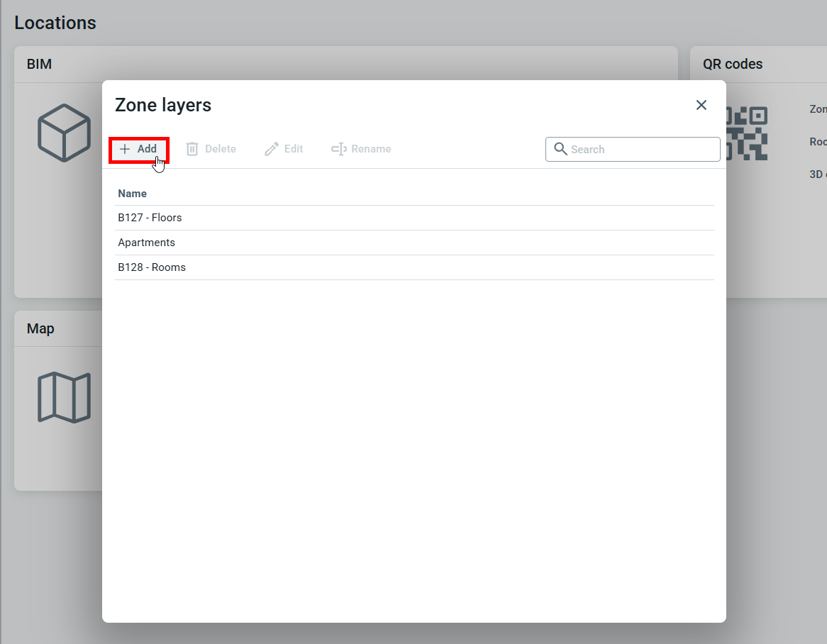Select the Apartments zone layer
The width and height of the screenshot is (827, 644).
(x=146, y=243)
